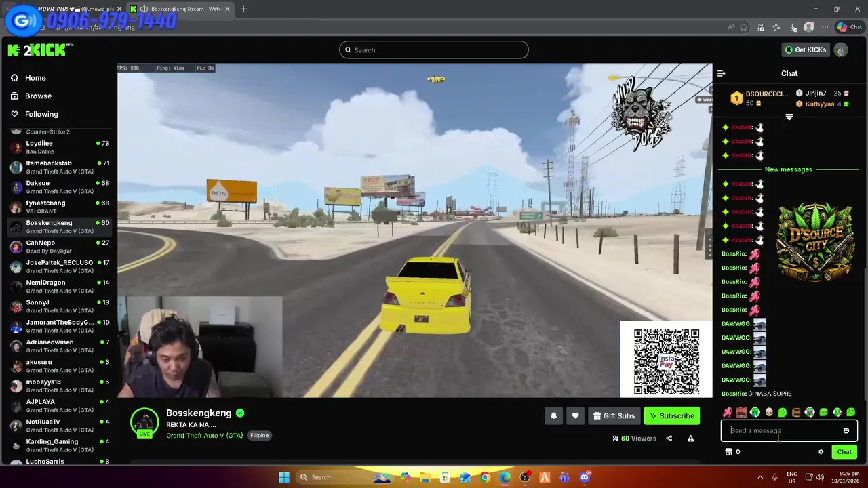Click the heart follow button

[575, 415]
